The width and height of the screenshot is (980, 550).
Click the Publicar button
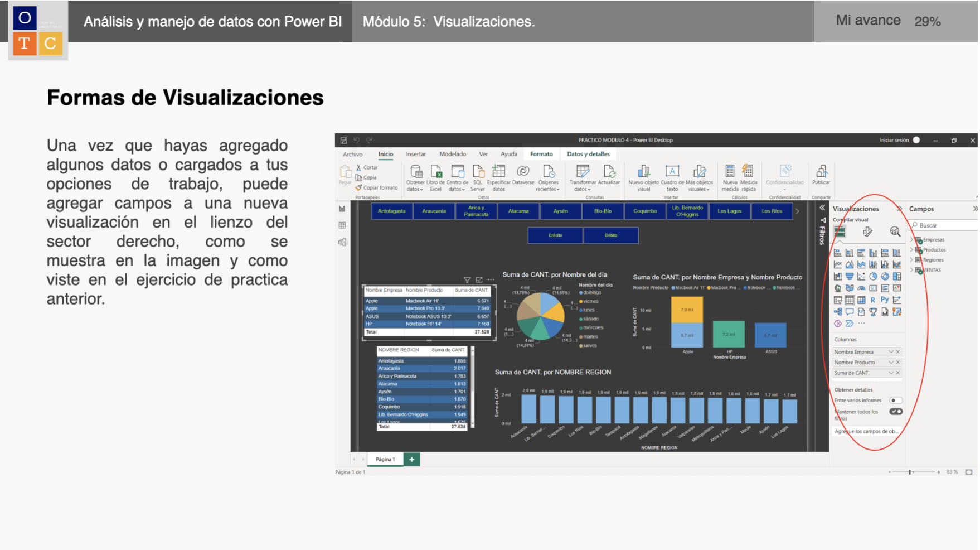(x=821, y=175)
